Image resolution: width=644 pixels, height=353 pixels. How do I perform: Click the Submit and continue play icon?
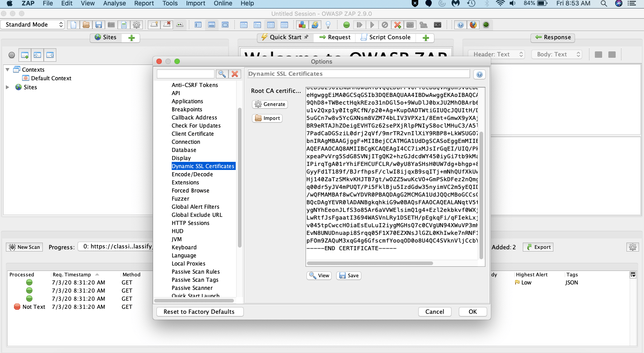(x=372, y=25)
